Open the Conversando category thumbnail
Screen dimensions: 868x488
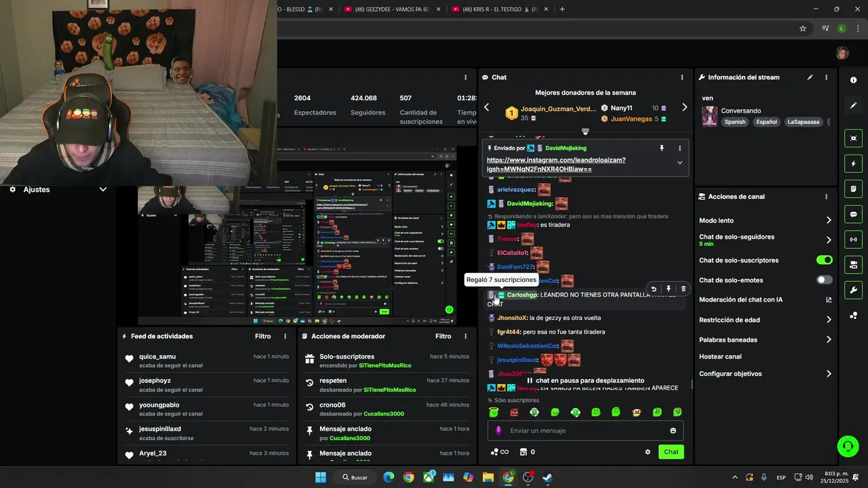pos(709,116)
